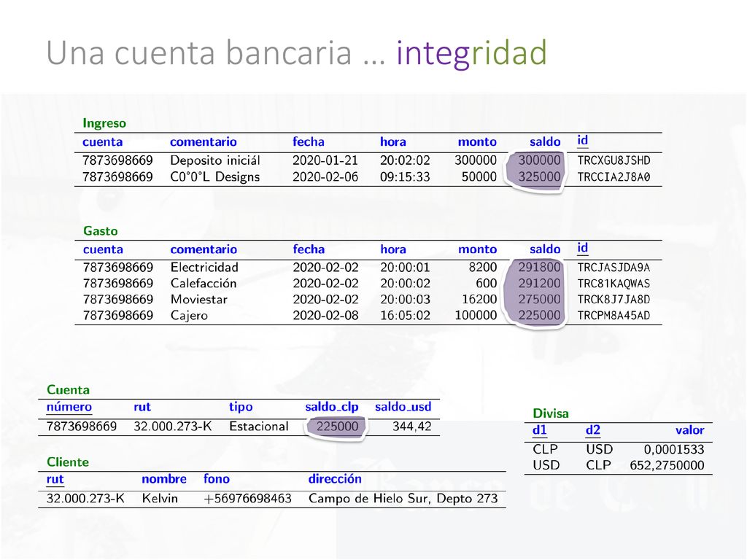Click 'número' header in Cuenta table
This screenshot has height=560, width=747.
coord(69,407)
